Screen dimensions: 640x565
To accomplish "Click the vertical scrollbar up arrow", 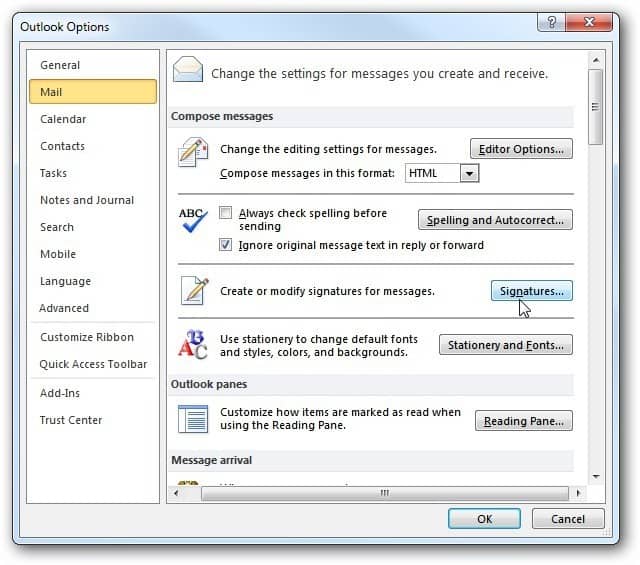I will click(x=596, y=60).
